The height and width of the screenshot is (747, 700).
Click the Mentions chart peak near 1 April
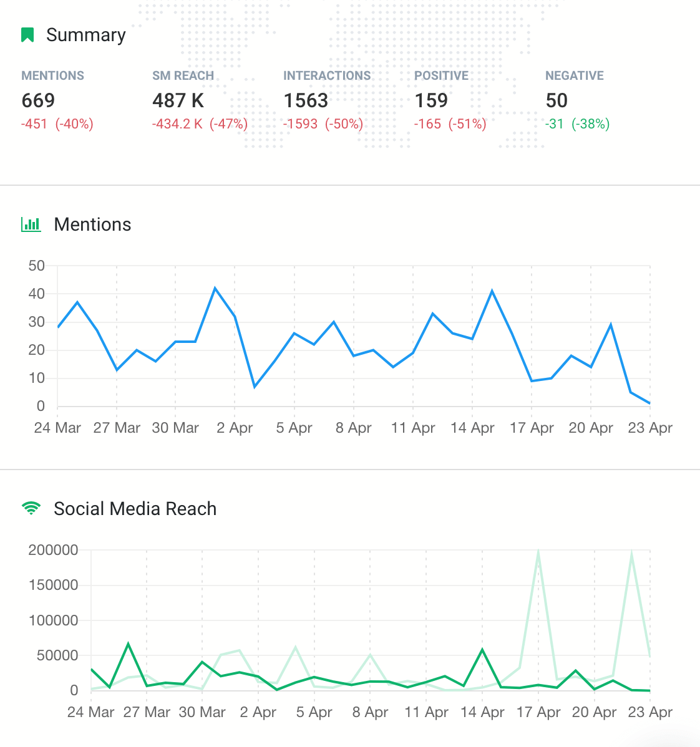(x=215, y=288)
